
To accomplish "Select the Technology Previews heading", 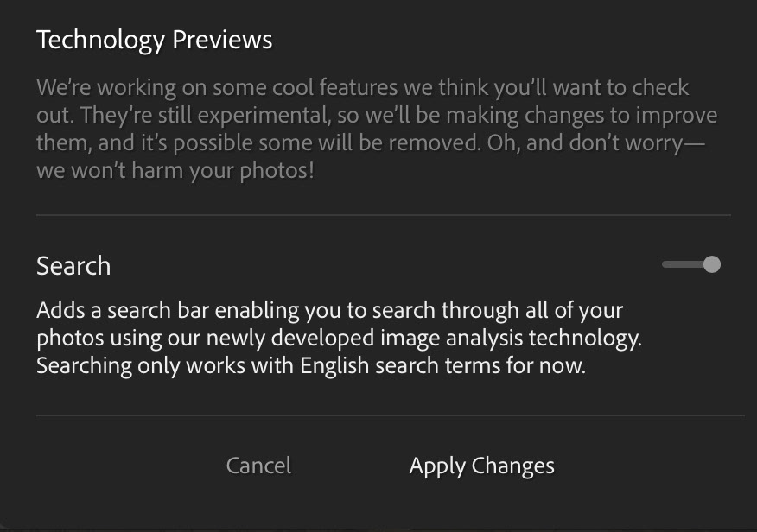I will tap(155, 40).
